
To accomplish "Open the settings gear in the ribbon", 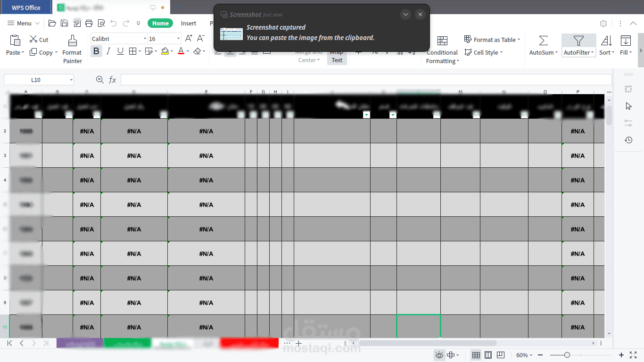I will (603, 24).
